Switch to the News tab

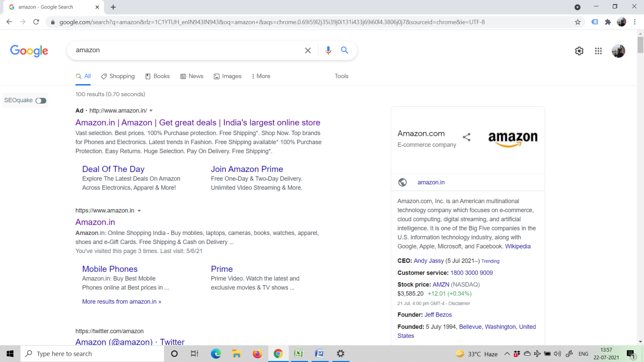[x=192, y=76]
